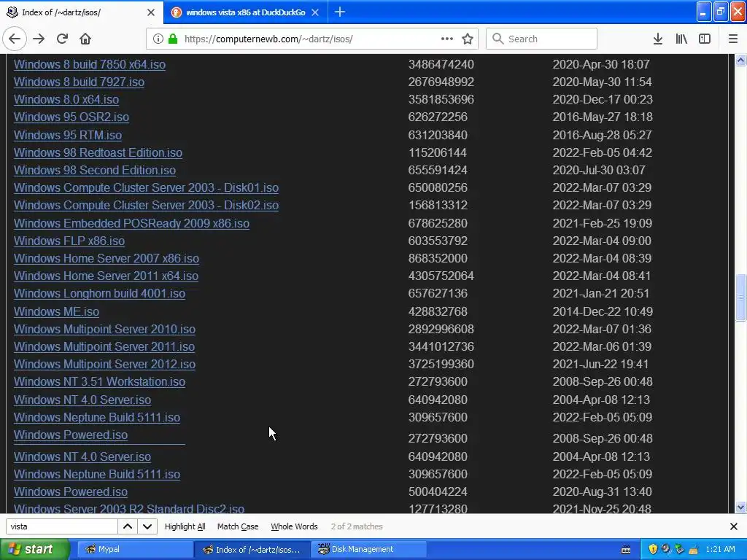The width and height of the screenshot is (747, 560).
Task: Open Windows FLP x86.iso link
Action: click(69, 241)
